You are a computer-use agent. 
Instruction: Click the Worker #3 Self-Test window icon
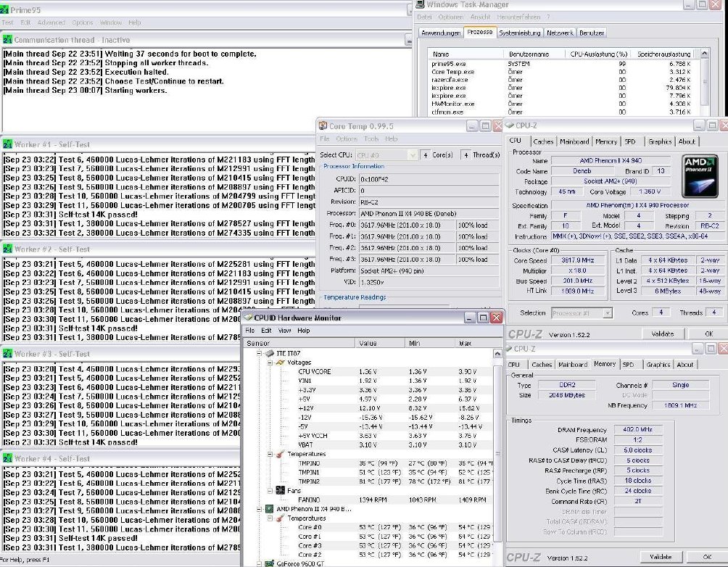tap(7, 354)
